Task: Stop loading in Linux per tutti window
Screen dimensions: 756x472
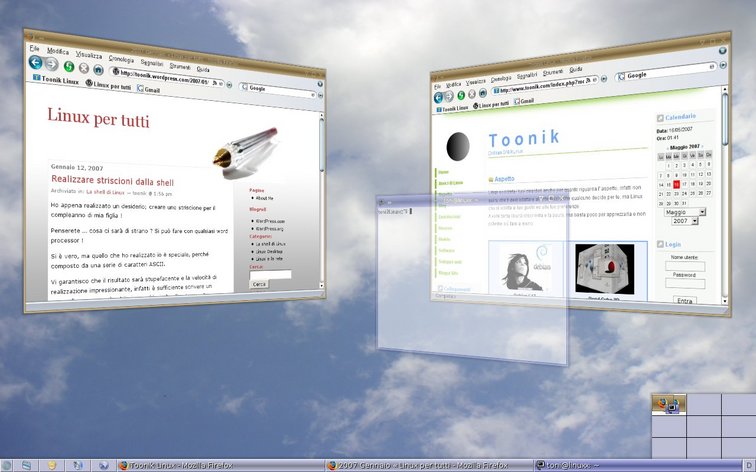Action: [84, 68]
